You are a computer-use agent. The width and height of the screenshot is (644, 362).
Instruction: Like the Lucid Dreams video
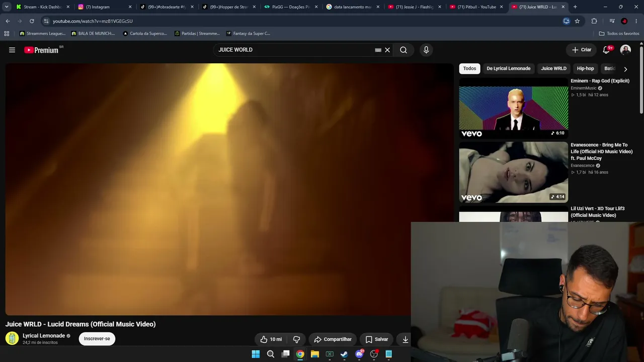pos(271,339)
